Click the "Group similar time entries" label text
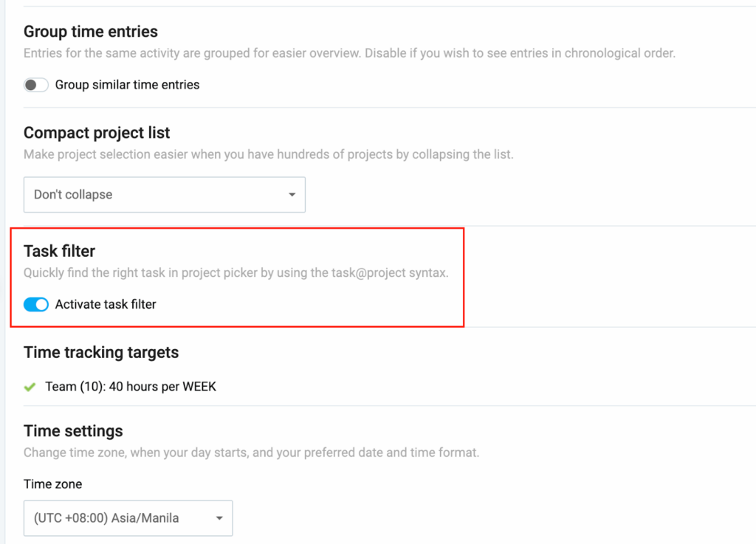 click(x=127, y=85)
